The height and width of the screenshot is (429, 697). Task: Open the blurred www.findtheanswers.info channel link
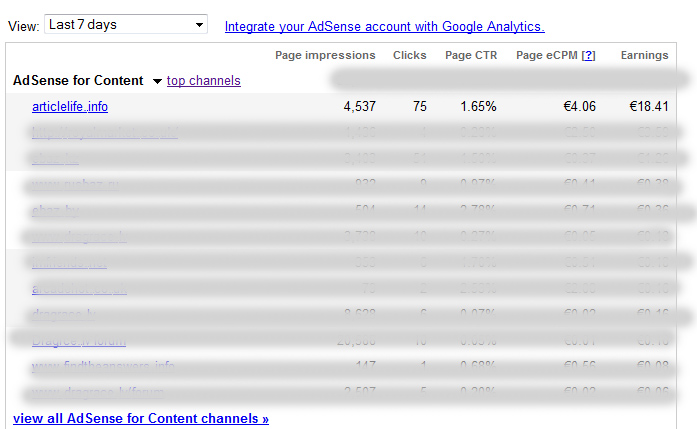(103, 366)
